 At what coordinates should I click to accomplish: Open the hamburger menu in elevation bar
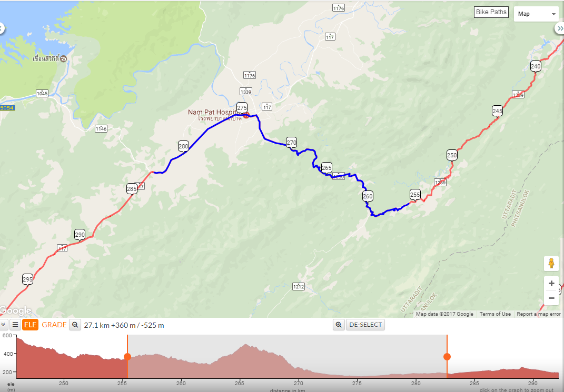click(15, 325)
